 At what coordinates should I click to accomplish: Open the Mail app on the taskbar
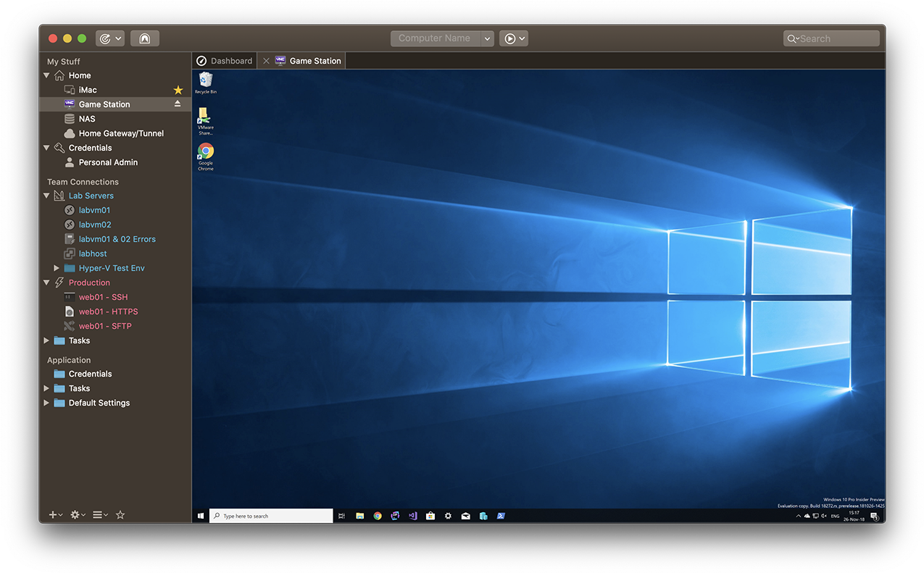coord(466,516)
